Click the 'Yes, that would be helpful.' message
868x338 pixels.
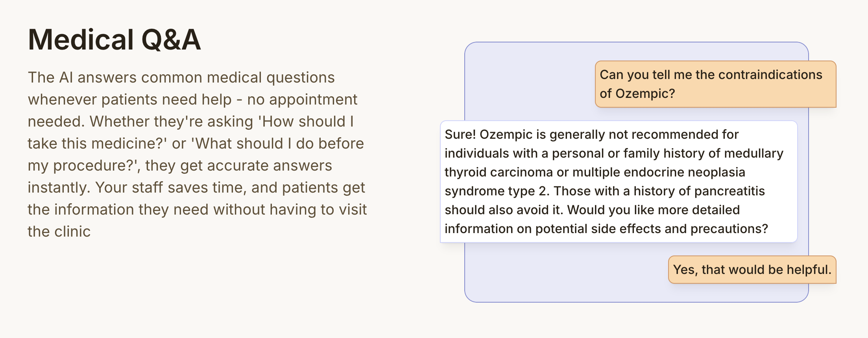[x=752, y=270]
